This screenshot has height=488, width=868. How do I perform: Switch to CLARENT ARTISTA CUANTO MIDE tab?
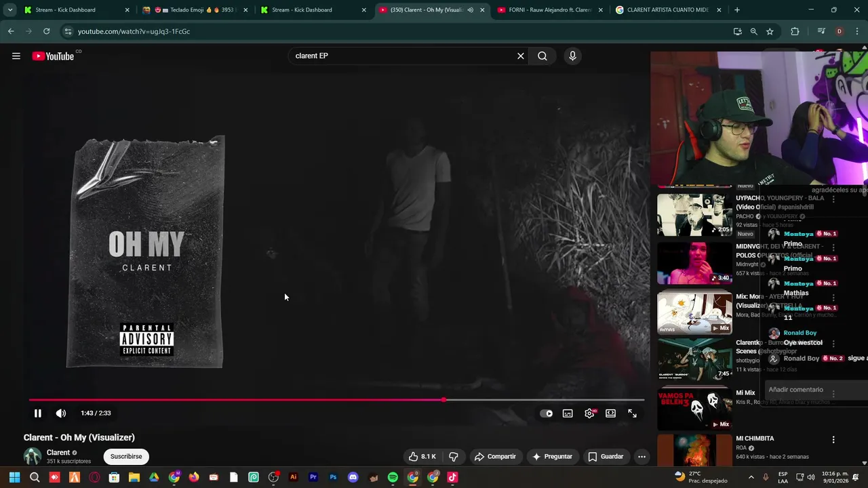coord(669,10)
